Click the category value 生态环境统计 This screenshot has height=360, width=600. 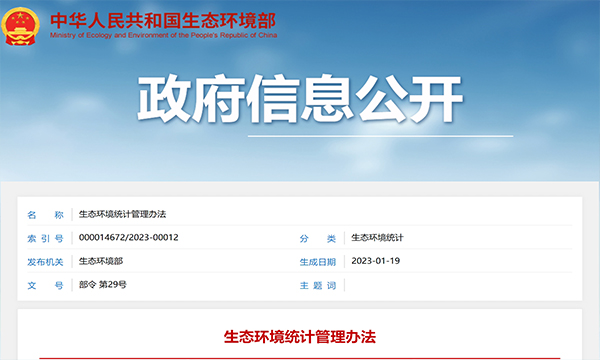click(377, 238)
